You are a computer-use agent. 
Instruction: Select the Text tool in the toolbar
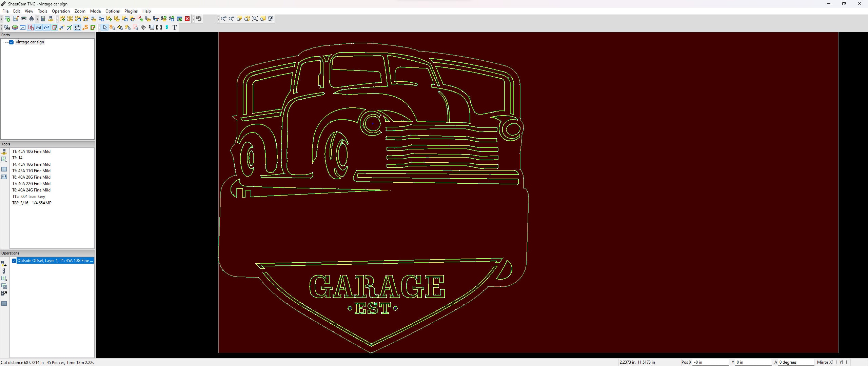[x=174, y=27]
